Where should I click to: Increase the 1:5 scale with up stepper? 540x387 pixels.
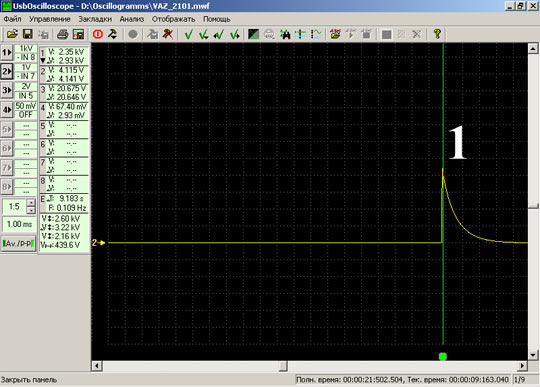click(x=31, y=202)
